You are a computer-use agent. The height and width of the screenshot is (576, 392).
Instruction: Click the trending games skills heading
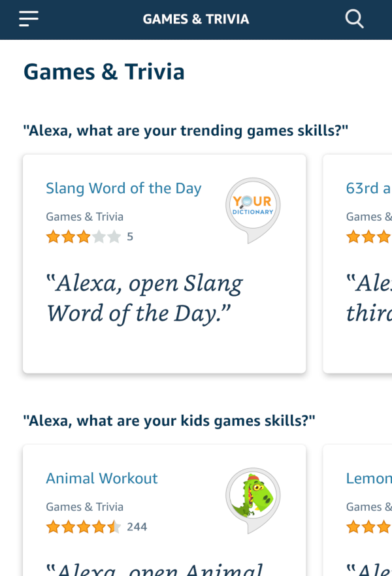[x=186, y=130]
